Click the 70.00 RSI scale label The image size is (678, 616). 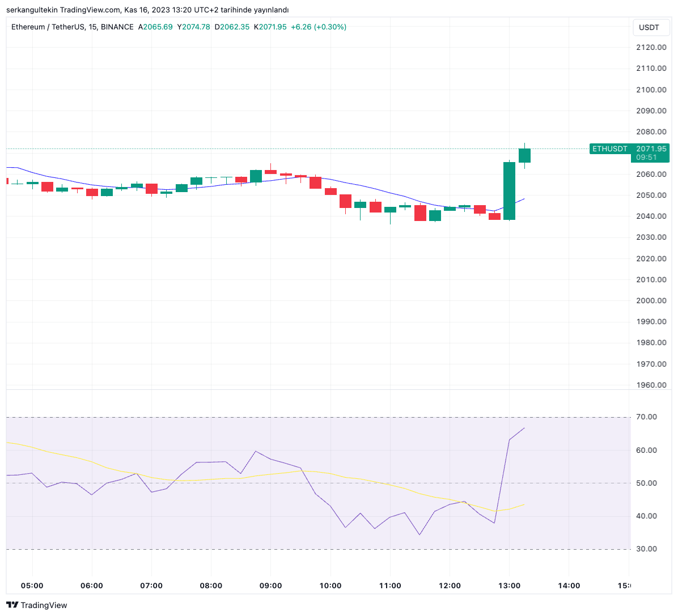[x=646, y=417]
